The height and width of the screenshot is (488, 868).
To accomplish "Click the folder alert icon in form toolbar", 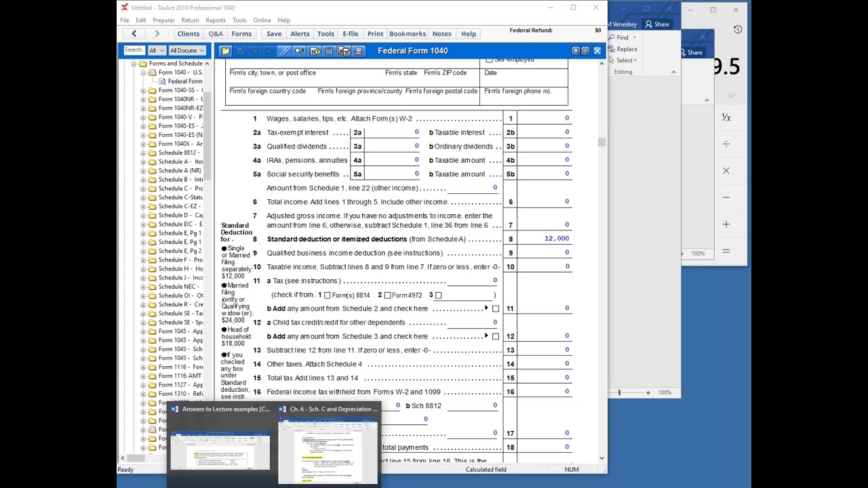I will pos(315,51).
